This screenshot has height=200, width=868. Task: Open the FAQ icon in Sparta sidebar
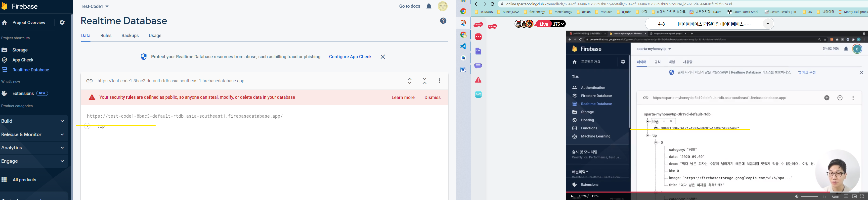tap(478, 95)
